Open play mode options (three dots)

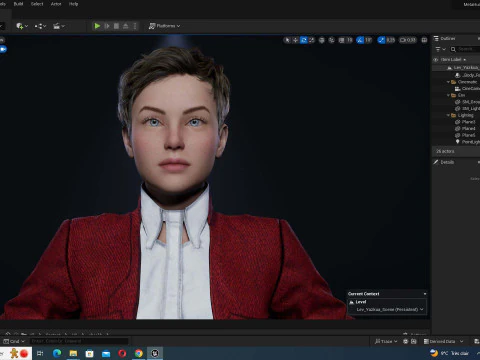point(135,26)
